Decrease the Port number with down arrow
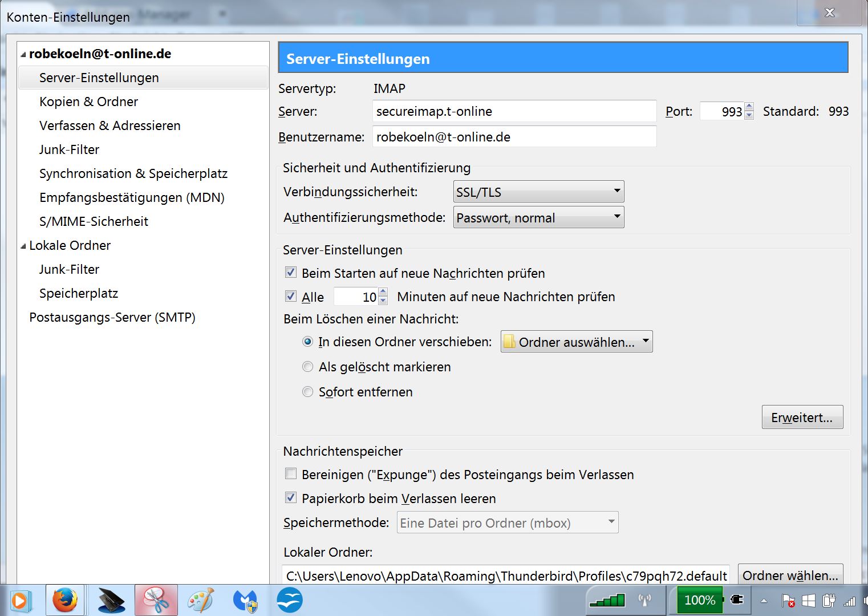Screen dimensions: 868x616 [749, 115]
